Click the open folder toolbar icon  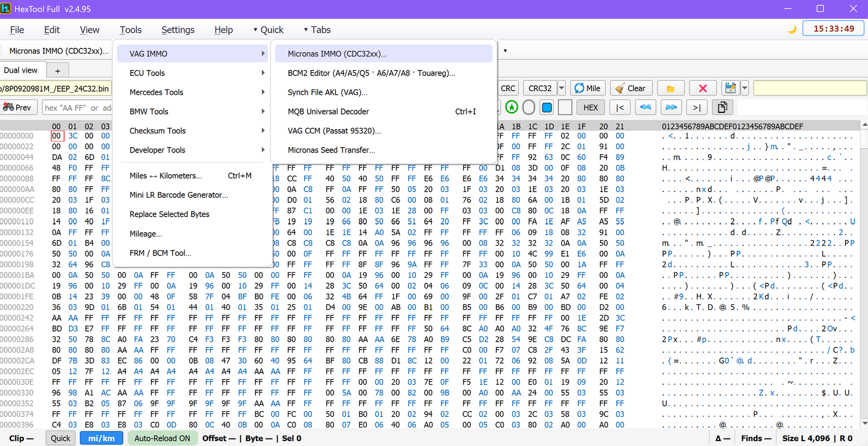pyautogui.click(x=671, y=88)
